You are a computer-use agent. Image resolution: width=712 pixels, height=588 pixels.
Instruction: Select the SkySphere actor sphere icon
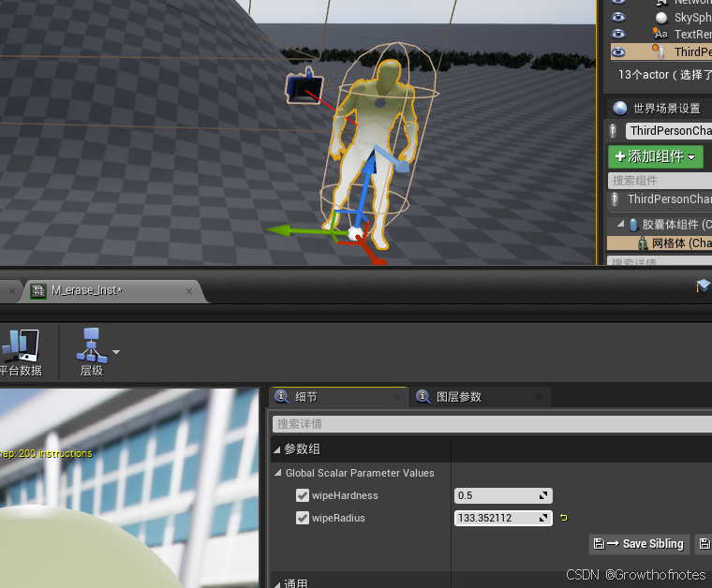661,18
